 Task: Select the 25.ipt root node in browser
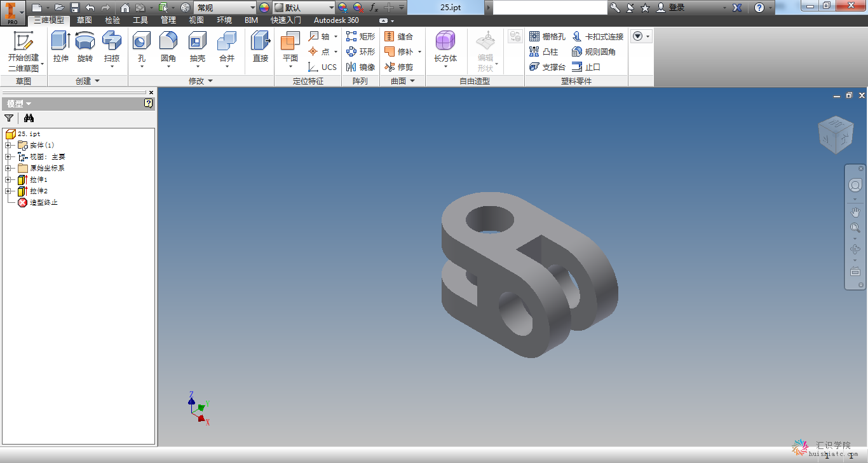tap(24, 134)
